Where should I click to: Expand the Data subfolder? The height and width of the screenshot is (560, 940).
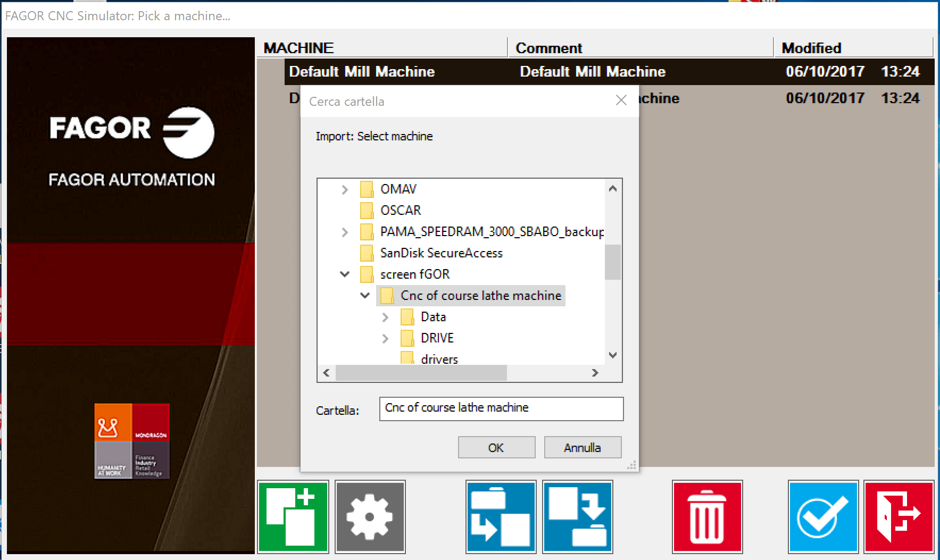[385, 316]
